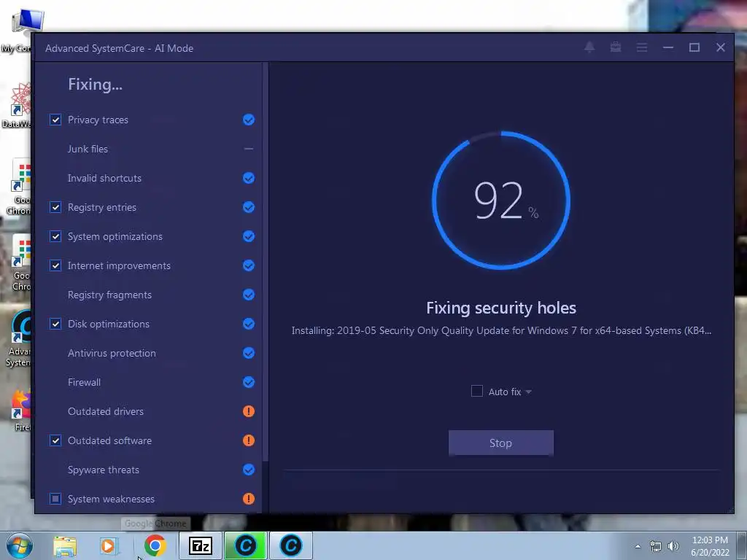Click the Invalid shortcuts checkmark status icon
Image resolution: width=747 pixels, height=560 pixels.
pos(249,178)
